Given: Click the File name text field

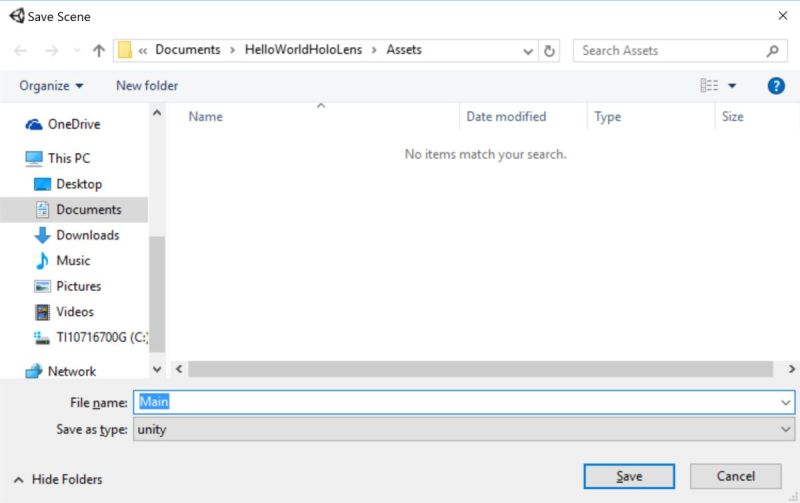Looking at the screenshot, I should click(464, 403).
